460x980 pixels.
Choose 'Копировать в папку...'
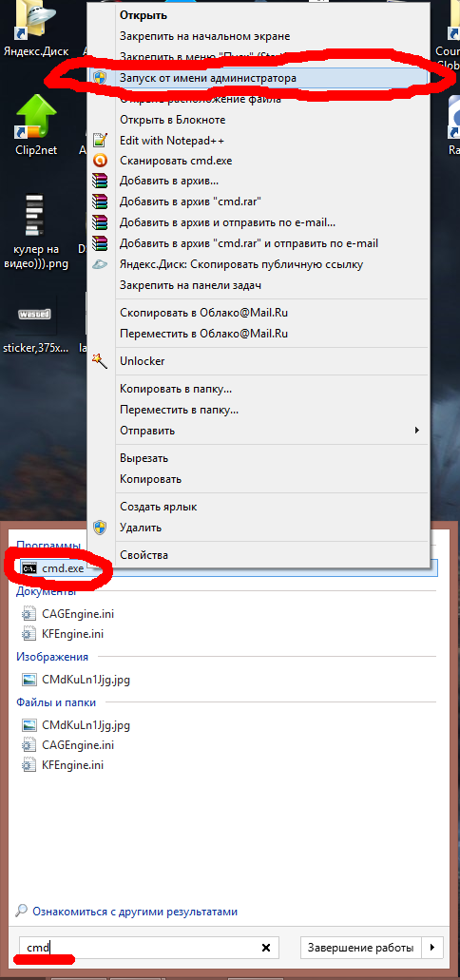point(259,389)
